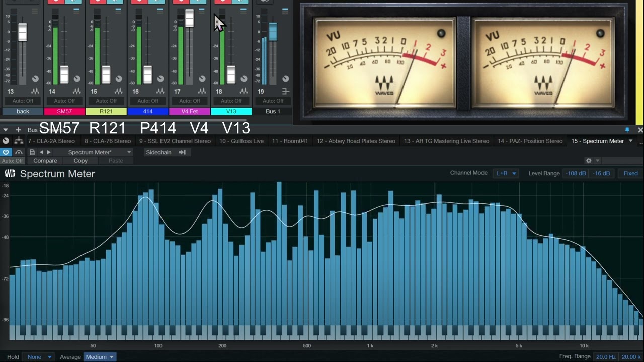
Task: Open dropdown arrow next to 15 - Spectrum Meter tab
Action: [630, 141]
